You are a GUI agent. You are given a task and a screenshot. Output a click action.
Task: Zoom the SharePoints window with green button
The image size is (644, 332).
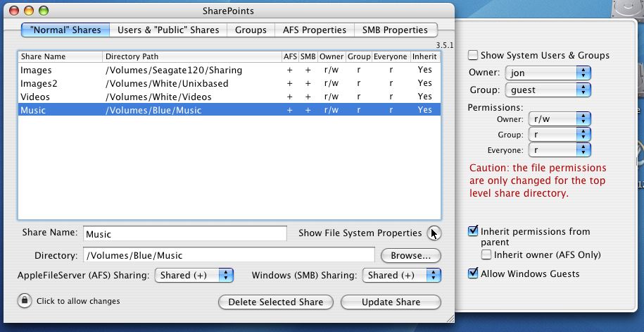click(x=43, y=11)
